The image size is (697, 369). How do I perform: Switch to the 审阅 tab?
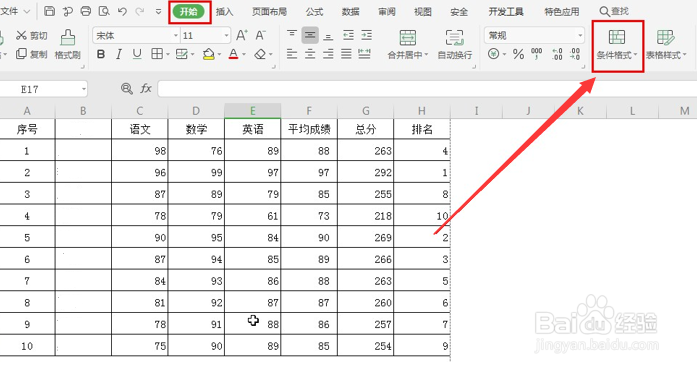(x=387, y=12)
